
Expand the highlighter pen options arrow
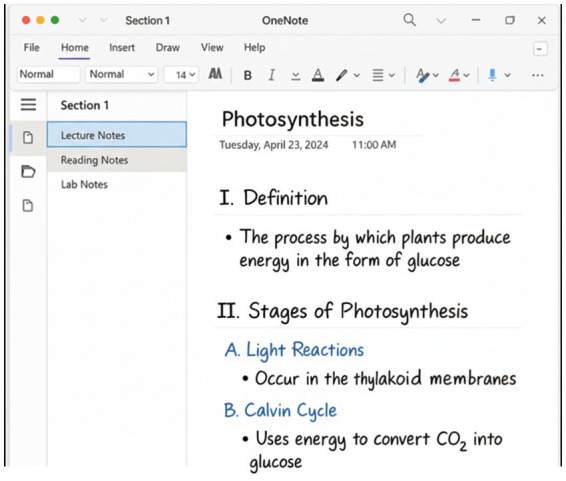[x=357, y=75]
